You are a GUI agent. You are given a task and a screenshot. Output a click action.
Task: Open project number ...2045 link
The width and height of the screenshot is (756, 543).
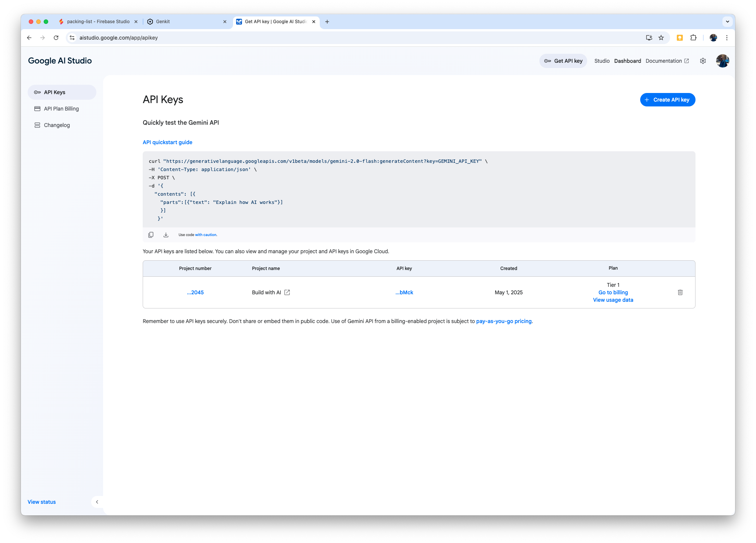click(195, 292)
